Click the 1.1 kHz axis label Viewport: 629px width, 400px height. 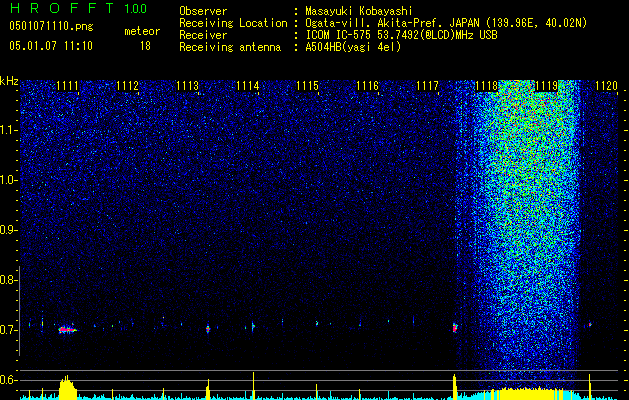tap(7, 130)
